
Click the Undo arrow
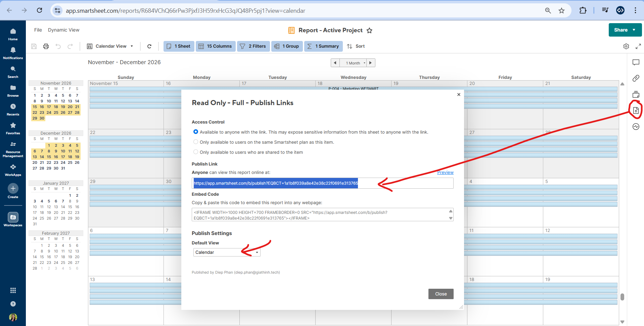click(x=58, y=46)
